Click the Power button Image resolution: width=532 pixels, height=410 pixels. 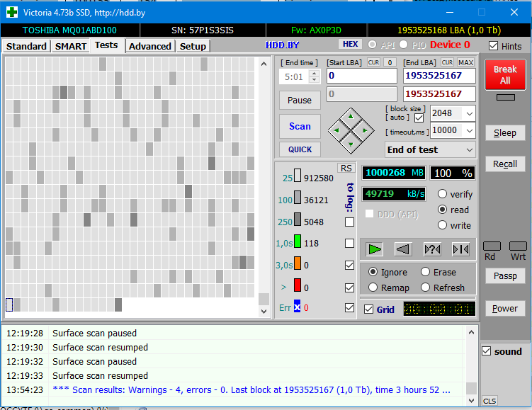[x=505, y=308]
